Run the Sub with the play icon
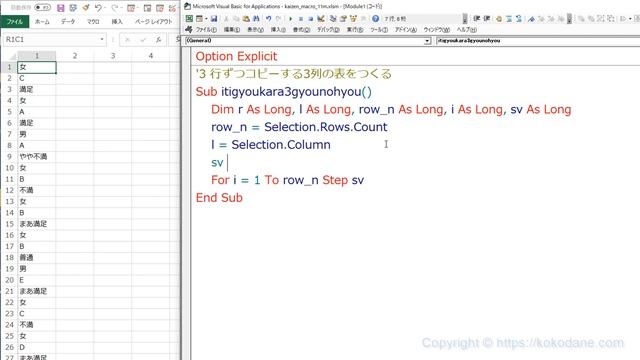The image size is (640, 360). [291, 18]
